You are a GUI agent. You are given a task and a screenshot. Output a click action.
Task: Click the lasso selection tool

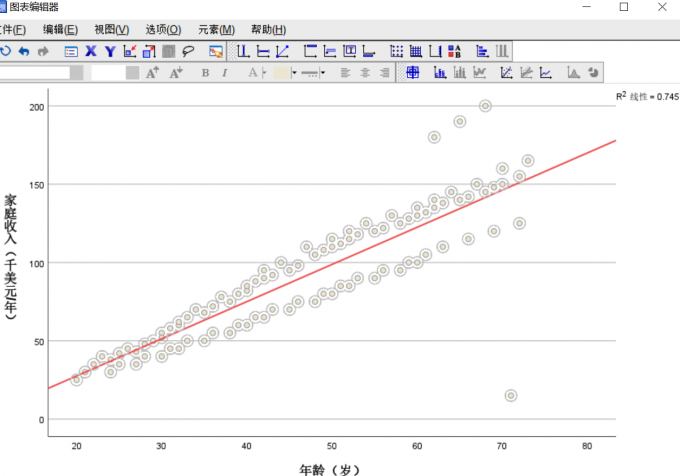[188, 51]
